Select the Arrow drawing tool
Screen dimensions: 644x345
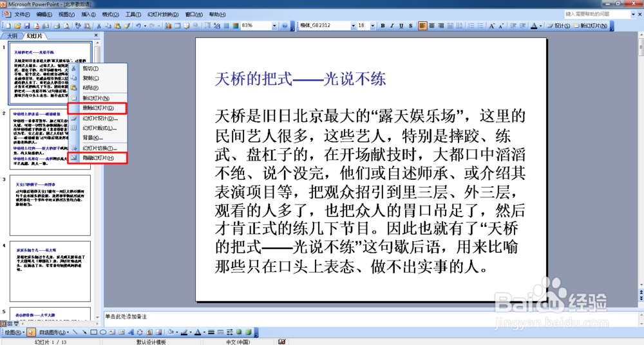[84, 332]
